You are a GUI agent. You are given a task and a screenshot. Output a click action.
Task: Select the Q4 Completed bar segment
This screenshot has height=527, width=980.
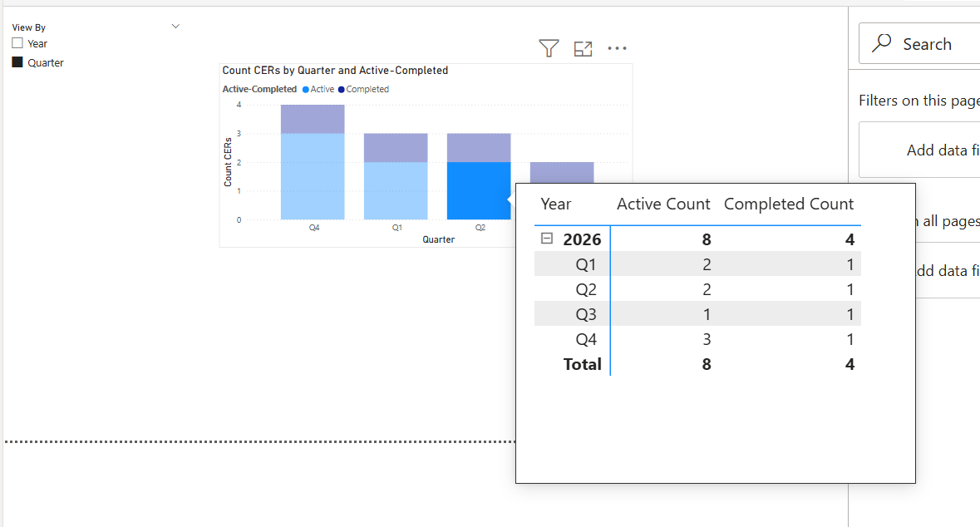313,120
